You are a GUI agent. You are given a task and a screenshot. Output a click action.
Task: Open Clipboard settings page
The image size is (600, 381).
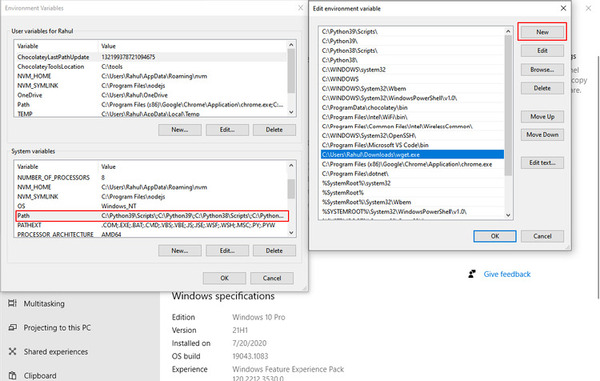(x=40, y=376)
